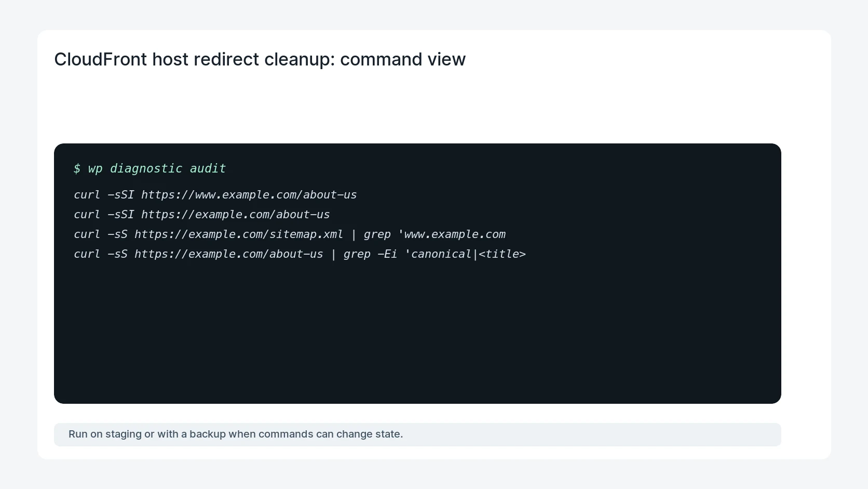Click the 'Run on staging or with a backup' note
Image resolution: width=868 pixels, height=489 pixels.
(x=417, y=434)
